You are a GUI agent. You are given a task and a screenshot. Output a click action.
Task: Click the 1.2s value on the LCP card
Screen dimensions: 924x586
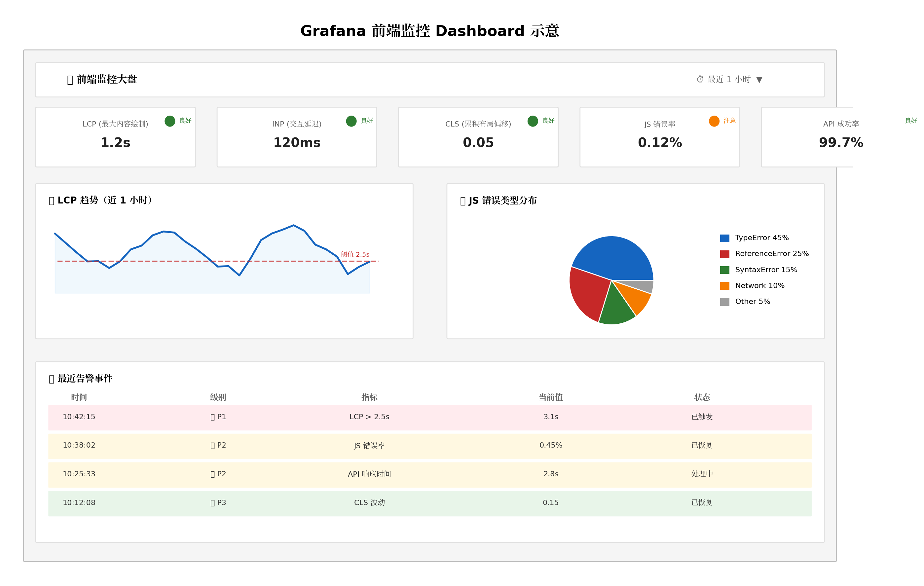[116, 143]
